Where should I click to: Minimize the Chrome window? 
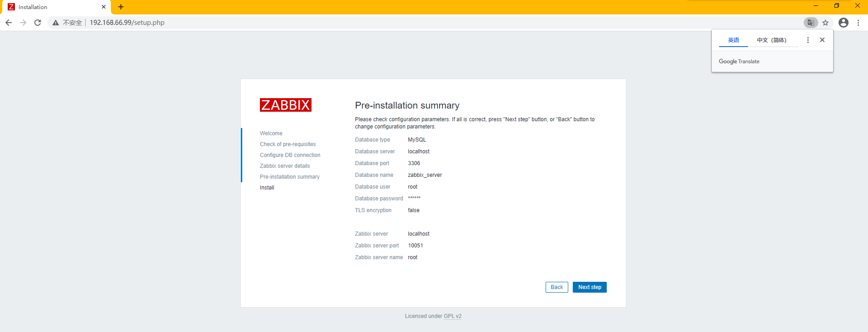(x=816, y=6)
